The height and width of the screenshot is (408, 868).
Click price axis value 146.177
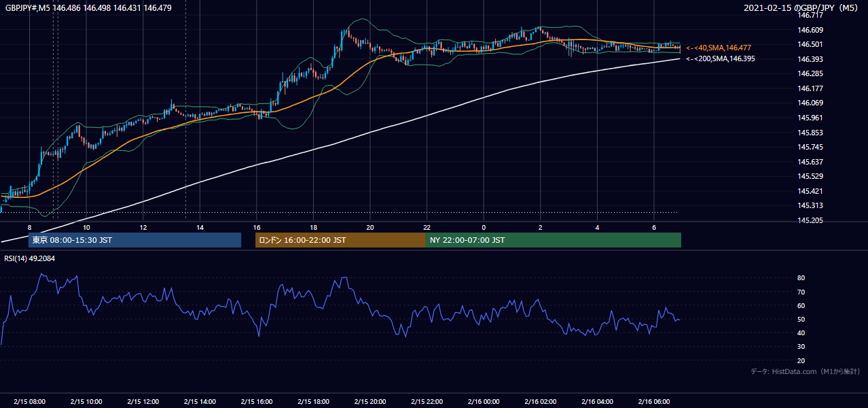pyautogui.click(x=810, y=88)
